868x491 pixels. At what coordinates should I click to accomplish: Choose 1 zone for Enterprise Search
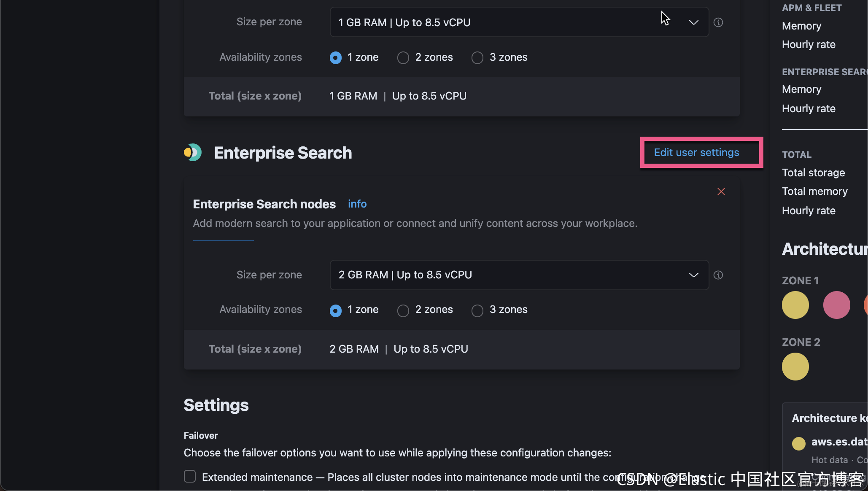click(x=336, y=310)
